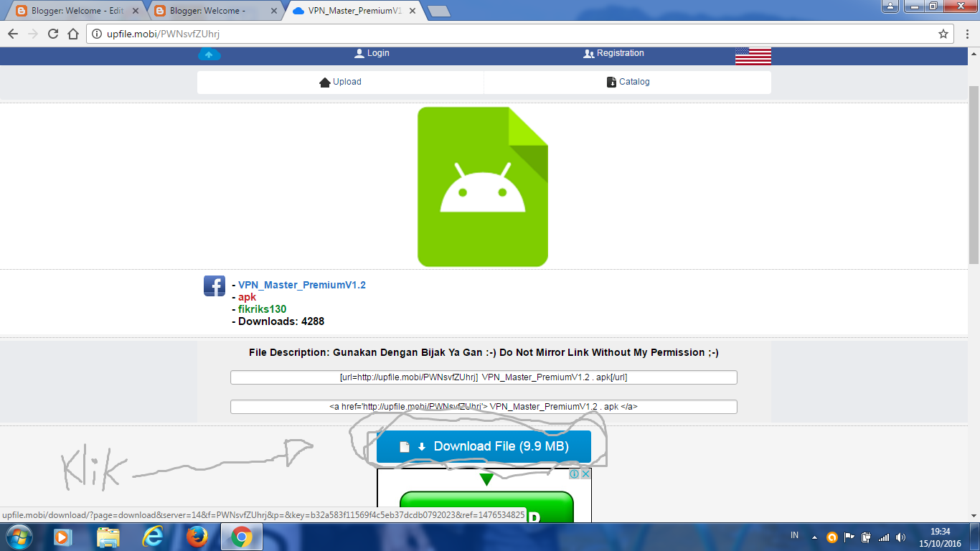Click the ad info icon

pos(575,474)
